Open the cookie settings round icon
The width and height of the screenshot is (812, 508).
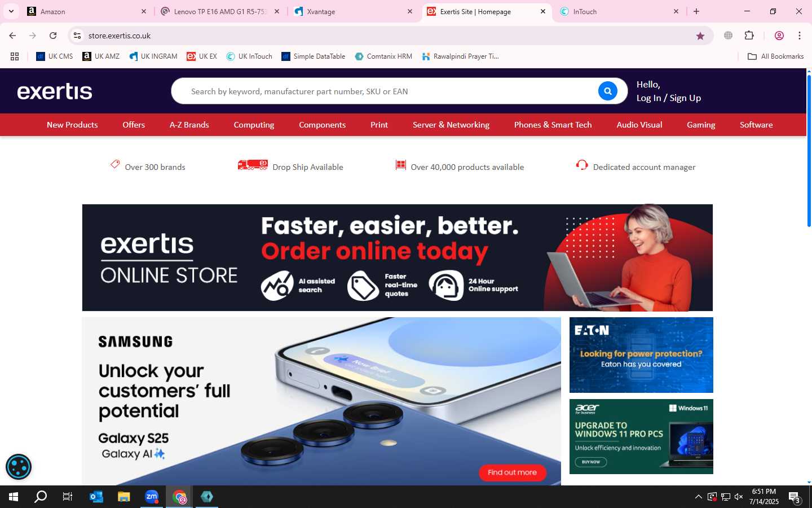click(x=19, y=467)
